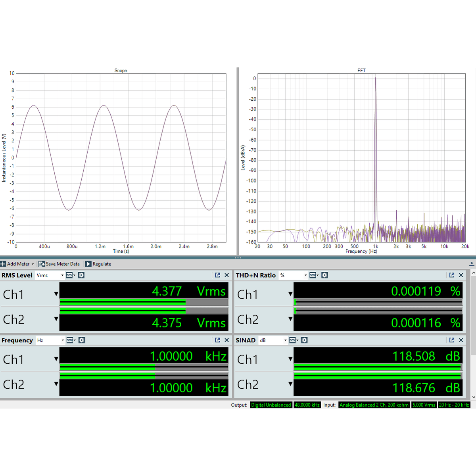Expand RMS Level Ch2 channel arrow
476x476 pixels.
(x=56, y=319)
